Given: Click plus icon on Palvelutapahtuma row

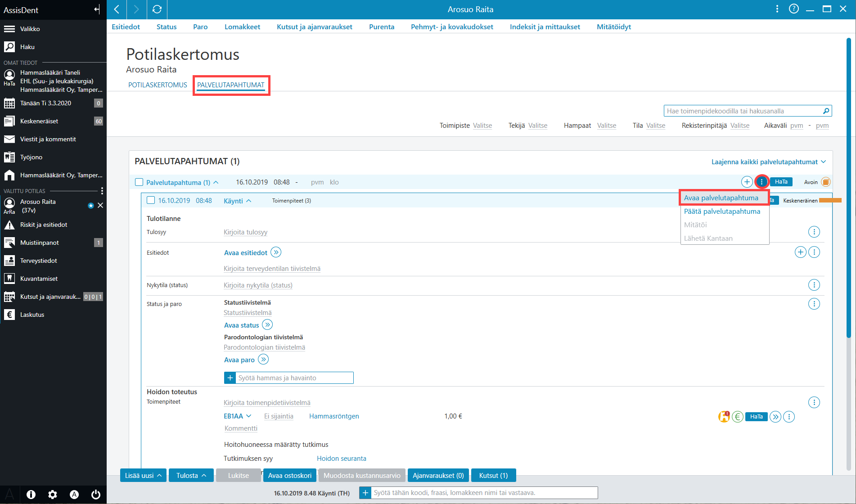Looking at the screenshot, I should click(x=747, y=182).
